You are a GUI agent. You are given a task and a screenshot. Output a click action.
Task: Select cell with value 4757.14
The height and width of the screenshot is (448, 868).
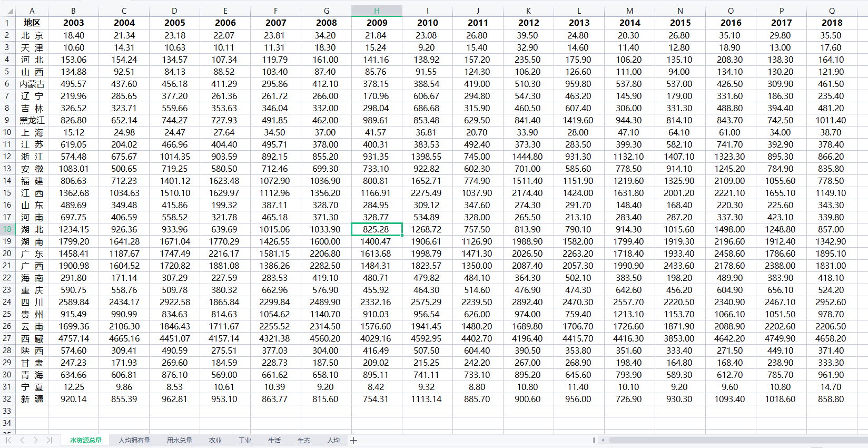pyautogui.click(x=74, y=338)
